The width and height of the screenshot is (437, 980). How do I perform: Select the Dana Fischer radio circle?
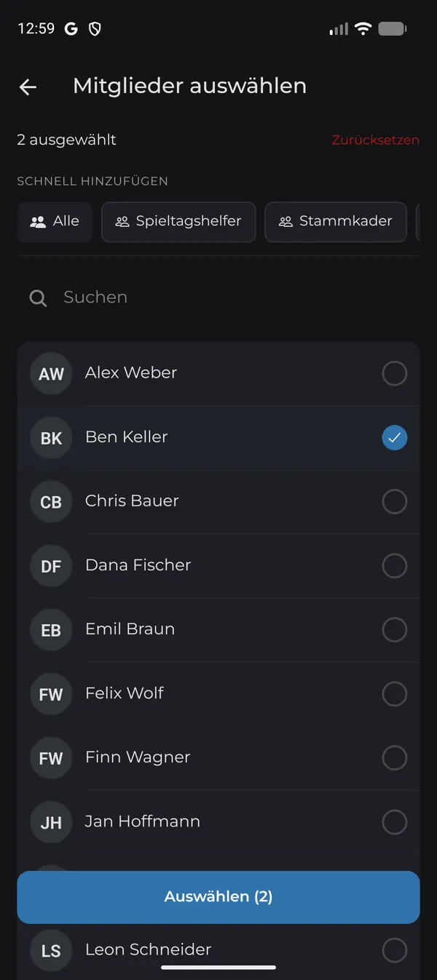point(395,565)
